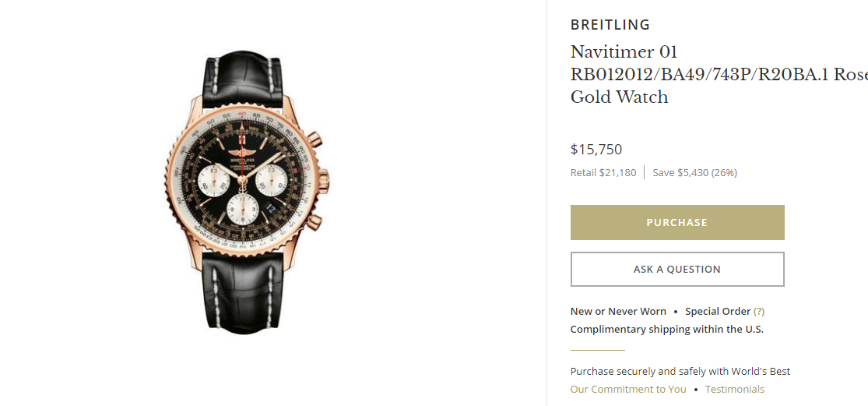Screen dimensions: 868x406
Task: Click the date window on the watch dial
Action: [269, 208]
